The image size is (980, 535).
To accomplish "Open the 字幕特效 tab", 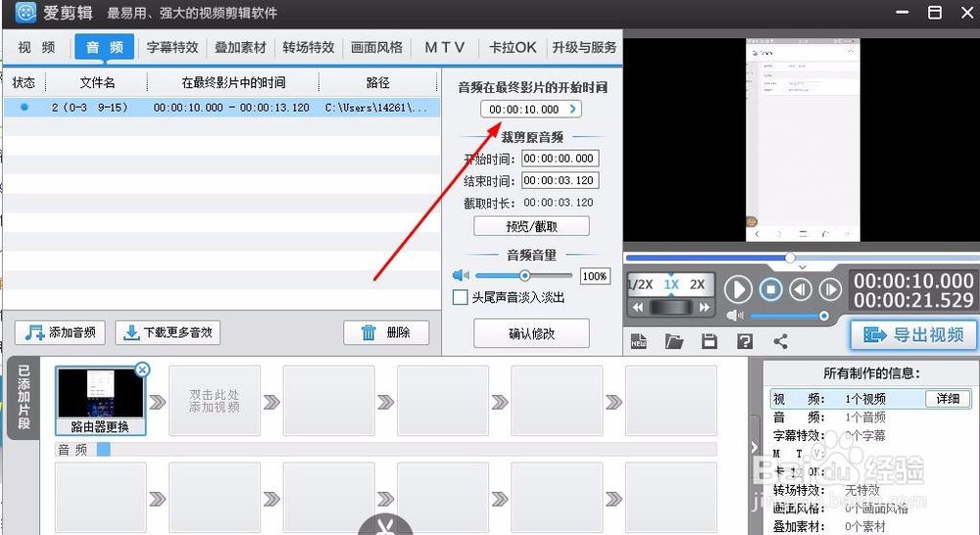I will coord(171,47).
